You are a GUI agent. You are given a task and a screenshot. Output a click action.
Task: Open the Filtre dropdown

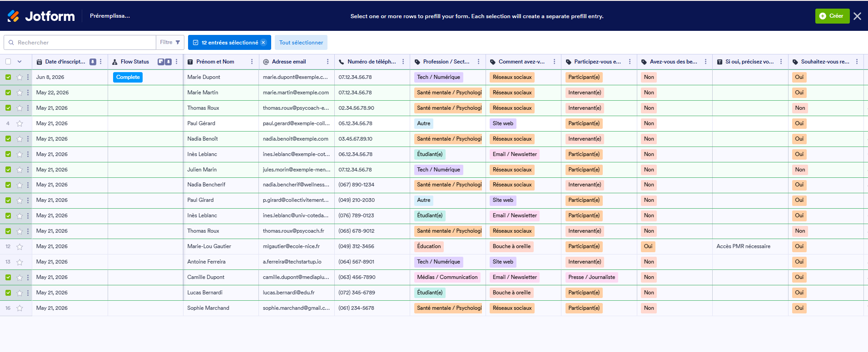click(x=170, y=42)
